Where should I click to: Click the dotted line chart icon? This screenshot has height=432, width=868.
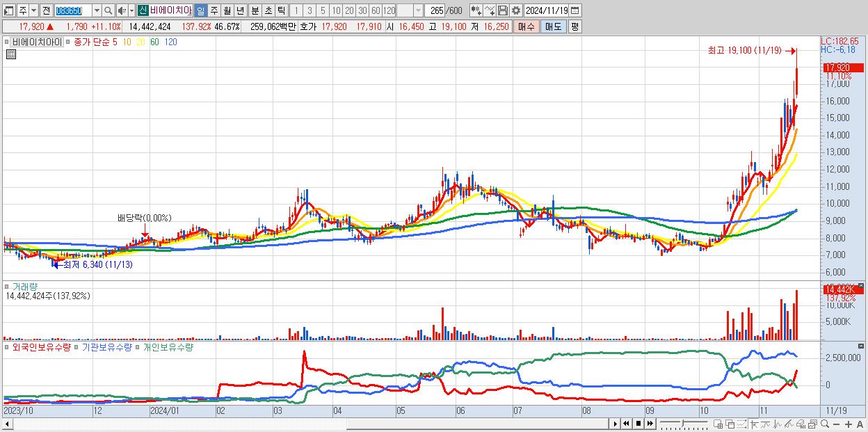click(741, 424)
